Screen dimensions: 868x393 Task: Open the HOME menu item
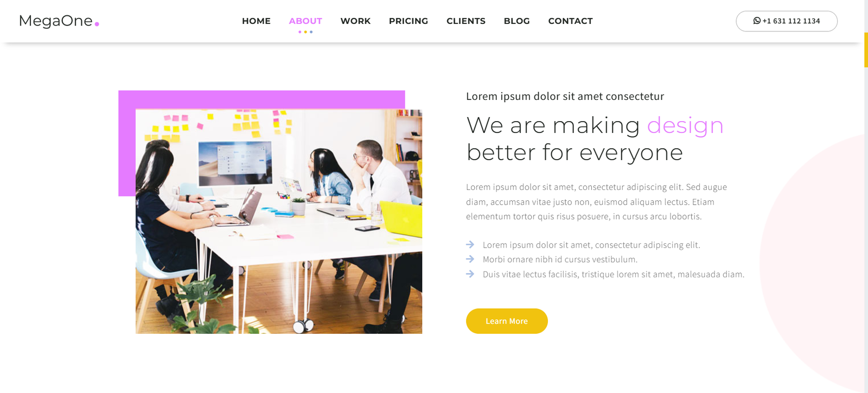(256, 21)
